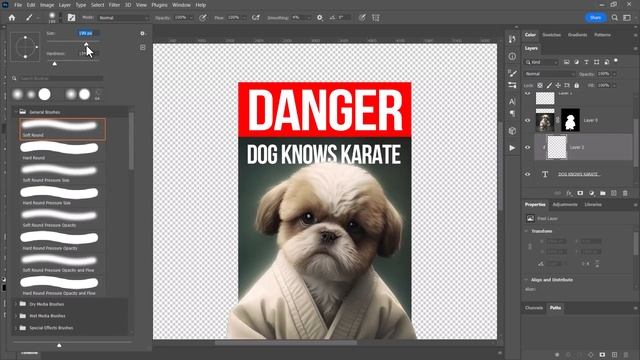Expand the Special Effects Brushes folder

16,328
